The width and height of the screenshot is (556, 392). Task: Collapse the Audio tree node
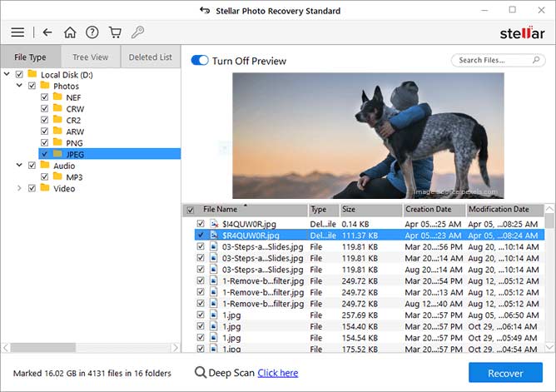(19, 165)
